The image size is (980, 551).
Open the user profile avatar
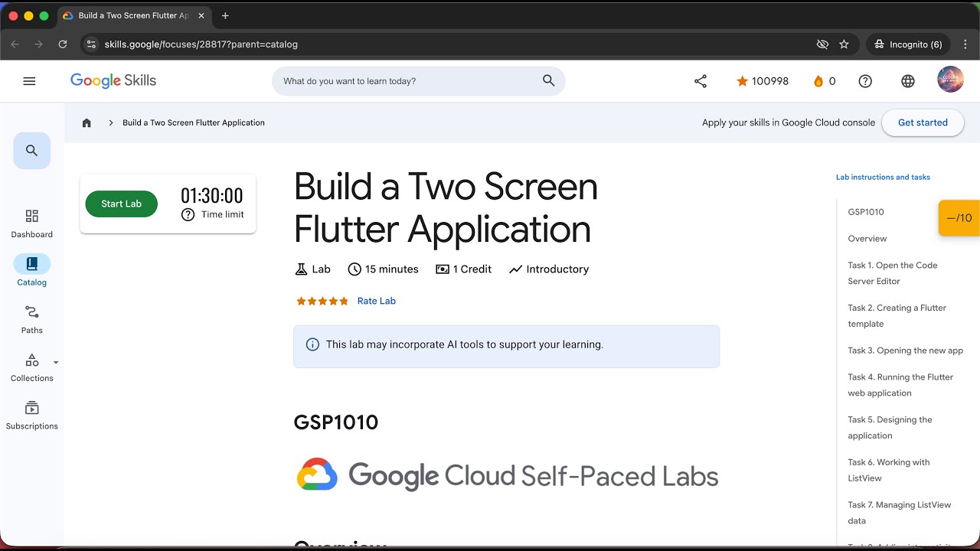click(950, 80)
